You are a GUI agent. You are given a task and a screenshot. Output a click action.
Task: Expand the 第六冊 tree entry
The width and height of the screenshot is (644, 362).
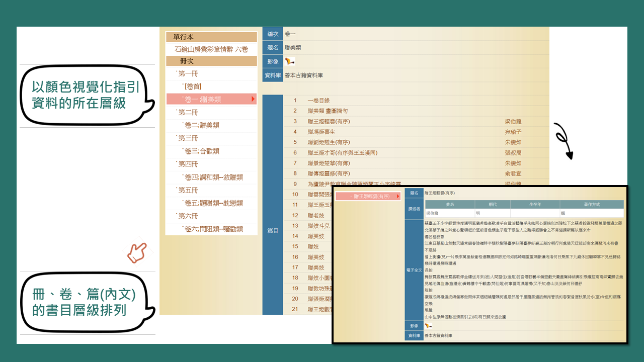click(187, 216)
